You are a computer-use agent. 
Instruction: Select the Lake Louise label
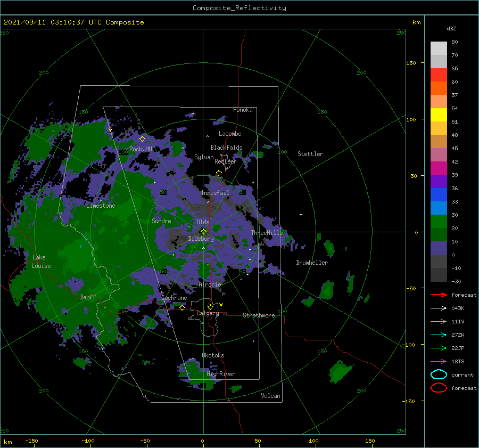point(41,262)
